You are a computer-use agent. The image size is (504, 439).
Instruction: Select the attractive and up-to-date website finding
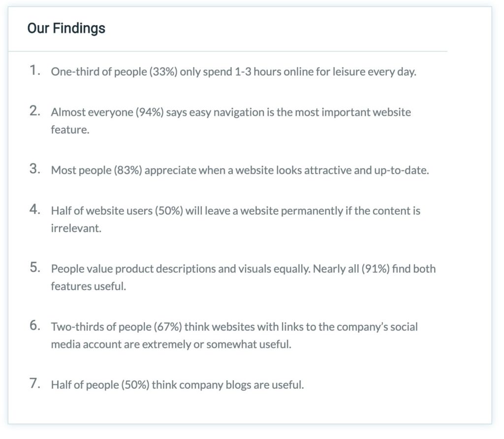tap(240, 170)
